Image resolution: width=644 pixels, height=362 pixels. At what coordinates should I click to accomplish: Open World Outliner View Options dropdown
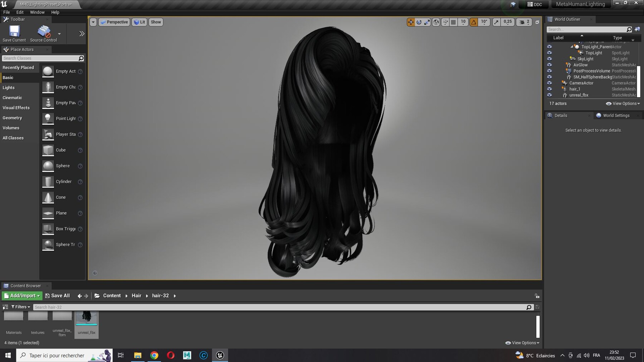coord(623,104)
